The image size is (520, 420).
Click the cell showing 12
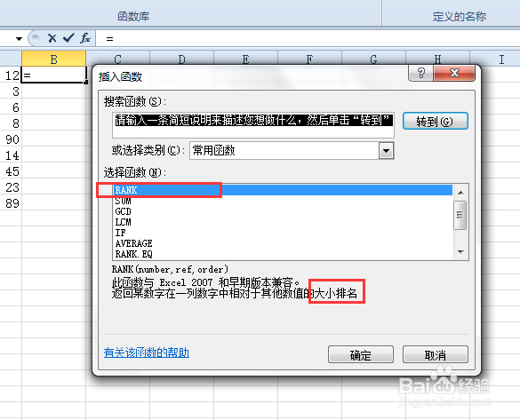click(11, 75)
